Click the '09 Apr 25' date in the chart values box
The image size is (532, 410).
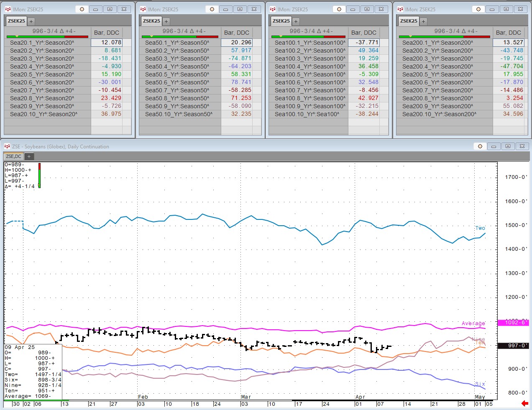[x=20, y=347]
